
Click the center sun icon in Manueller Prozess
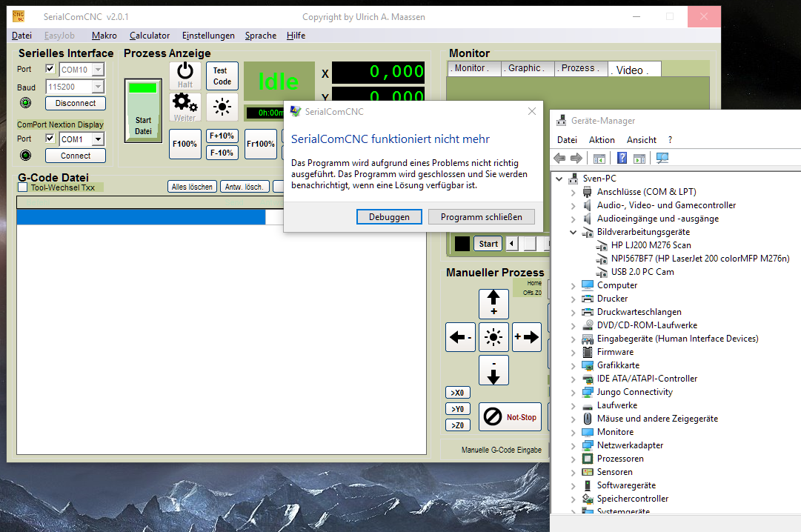[493, 337]
